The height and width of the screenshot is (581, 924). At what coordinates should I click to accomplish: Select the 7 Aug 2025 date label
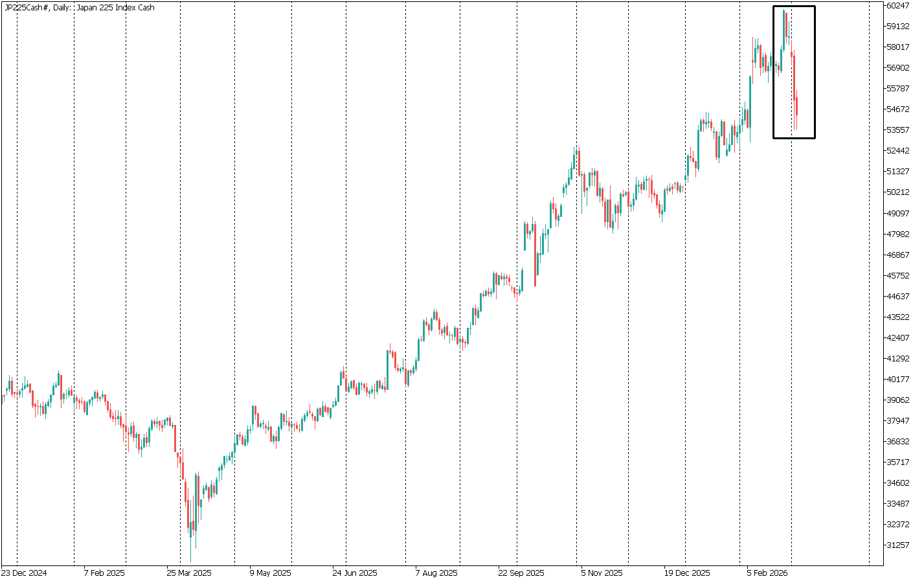click(436, 573)
